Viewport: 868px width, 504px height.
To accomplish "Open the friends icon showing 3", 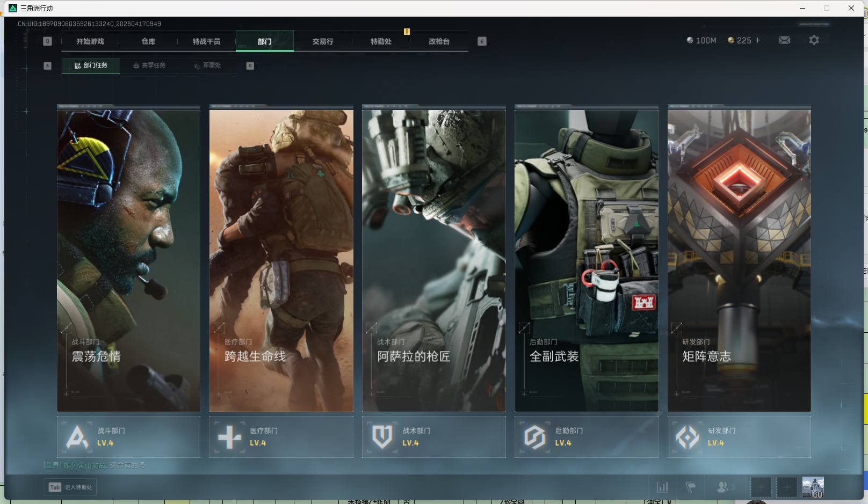I will pyautogui.click(x=726, y=487).
